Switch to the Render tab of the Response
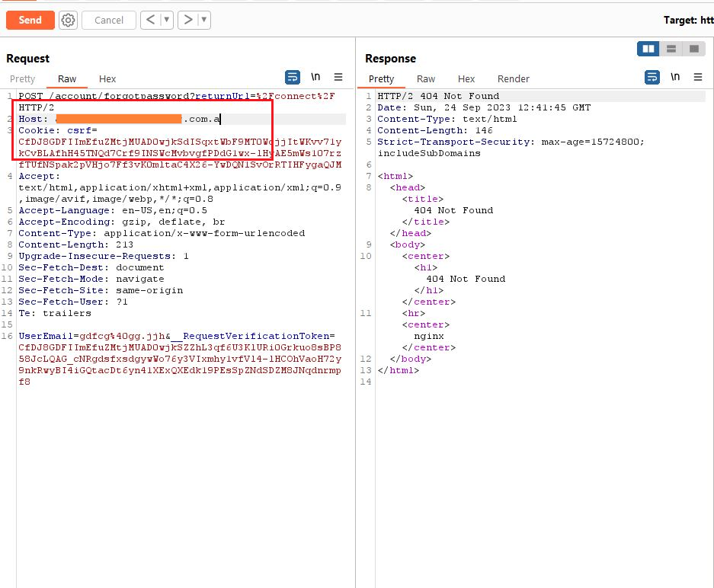Screen dimensions: 714x588 pos(513,78)
